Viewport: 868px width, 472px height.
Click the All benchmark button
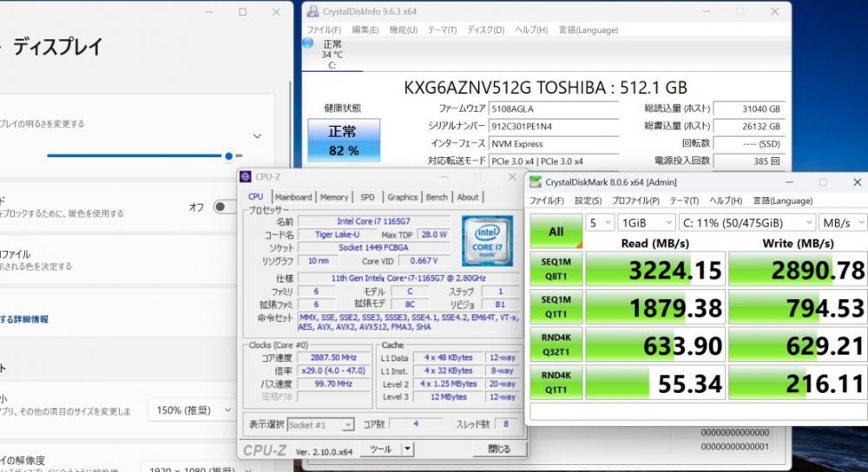556,232
